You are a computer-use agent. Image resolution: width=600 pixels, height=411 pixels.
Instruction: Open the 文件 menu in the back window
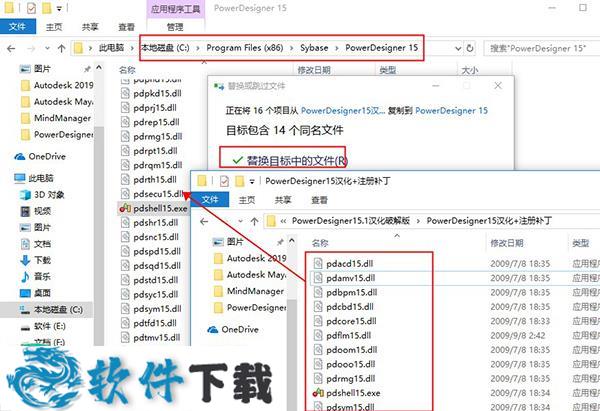17,27
